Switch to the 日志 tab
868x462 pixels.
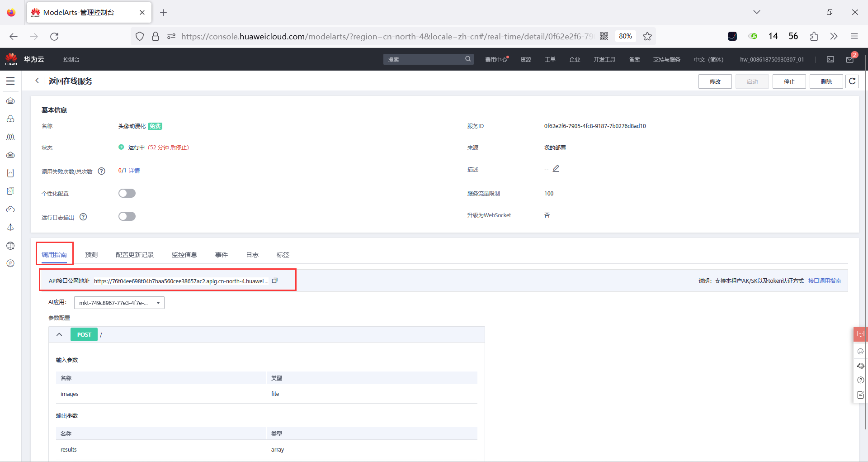click(x=252, y=255)
